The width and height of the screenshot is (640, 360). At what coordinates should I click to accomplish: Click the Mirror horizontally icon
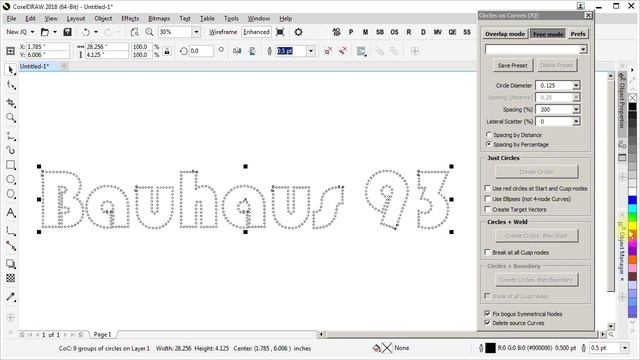(237, 51)
